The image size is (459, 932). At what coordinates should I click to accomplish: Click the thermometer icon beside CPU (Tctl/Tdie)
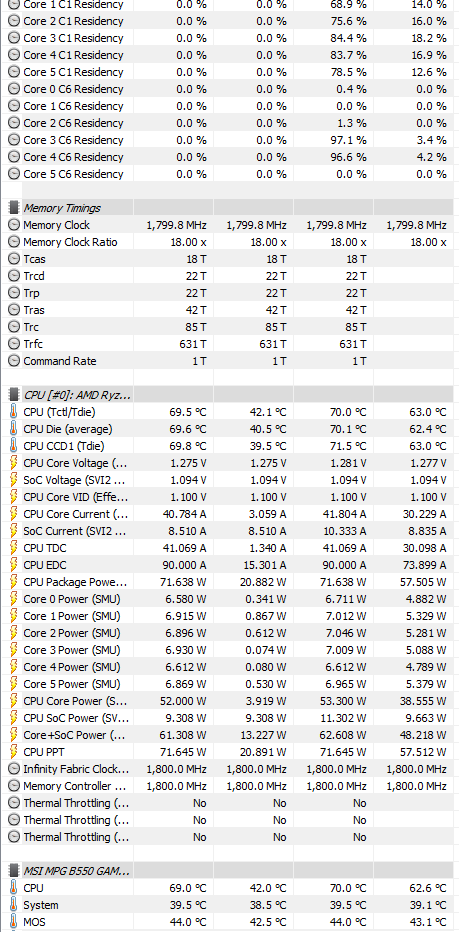click(x=14, y=412)
